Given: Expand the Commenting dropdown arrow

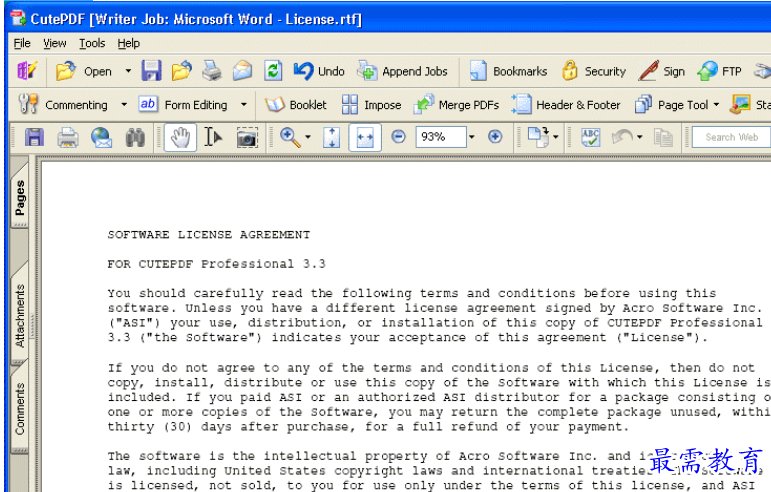Looking at the screenshot, I should coord(124,105).
